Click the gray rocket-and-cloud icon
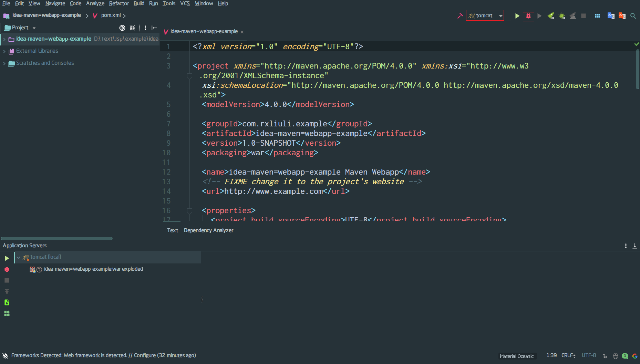Screen dimensions: 640x364 [573, 16]
